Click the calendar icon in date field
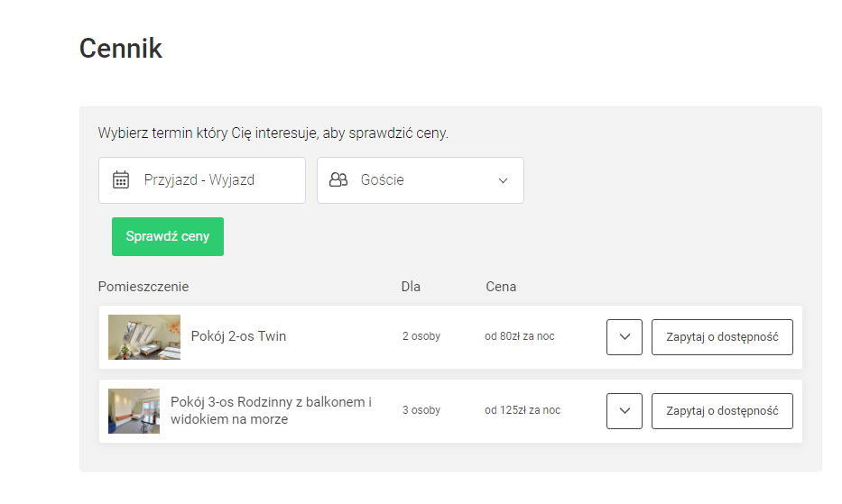The height and width of the screenshot is (504, 842). (x=121, y=179)
